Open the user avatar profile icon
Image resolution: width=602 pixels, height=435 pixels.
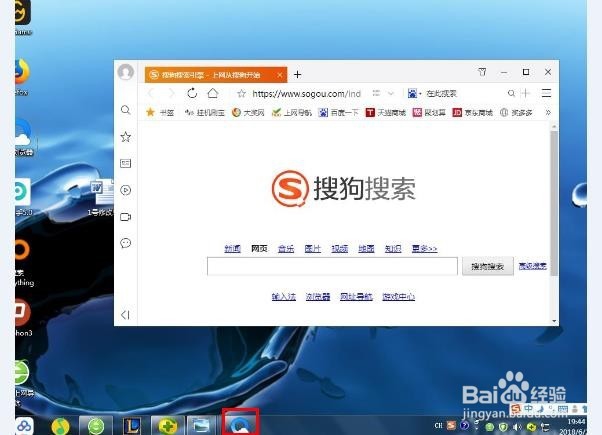pyautogui.click(x=126, y=72)
